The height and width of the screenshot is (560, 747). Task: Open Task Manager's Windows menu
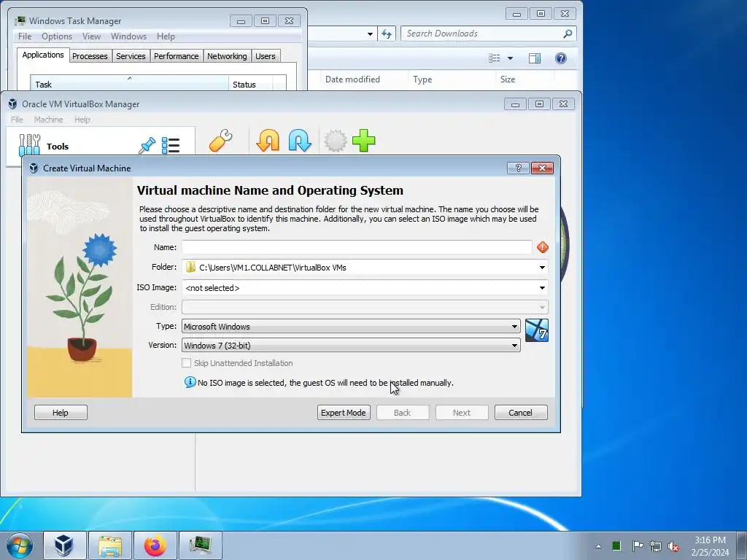point(128,36)
